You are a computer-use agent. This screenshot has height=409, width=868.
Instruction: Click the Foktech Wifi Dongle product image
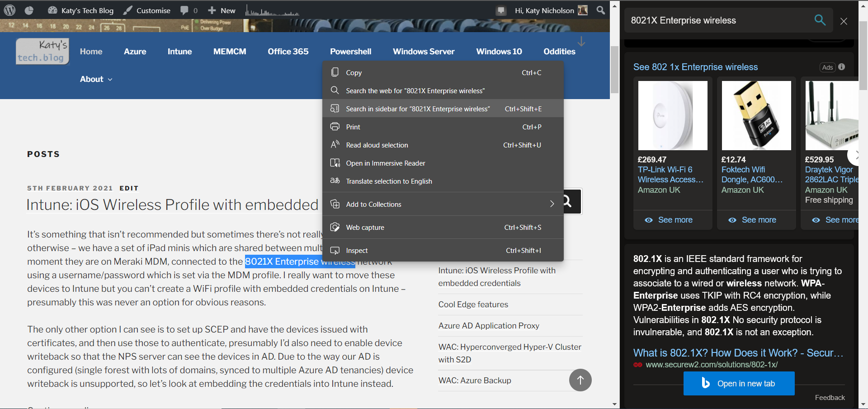click(x=756, y=116)
